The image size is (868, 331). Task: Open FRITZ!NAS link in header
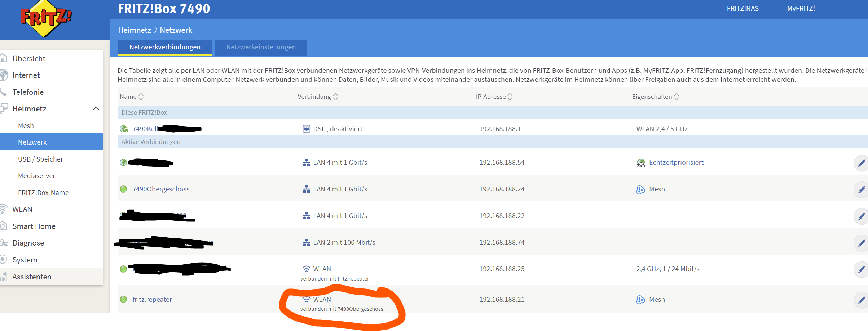[x=743, y=8]
